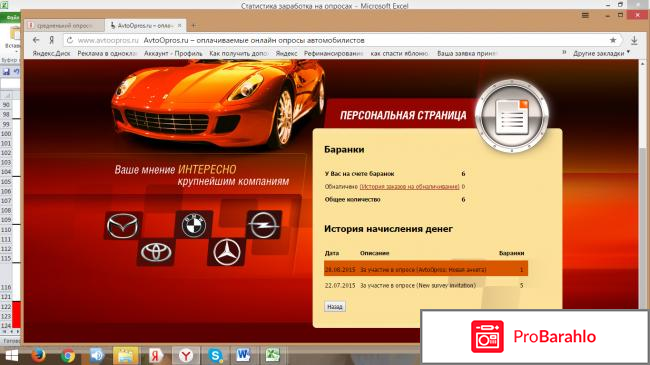Viewport: 650px width, 365px height.
Task: Open the speaker app in taskbar
Action: [x=97, y=355]
